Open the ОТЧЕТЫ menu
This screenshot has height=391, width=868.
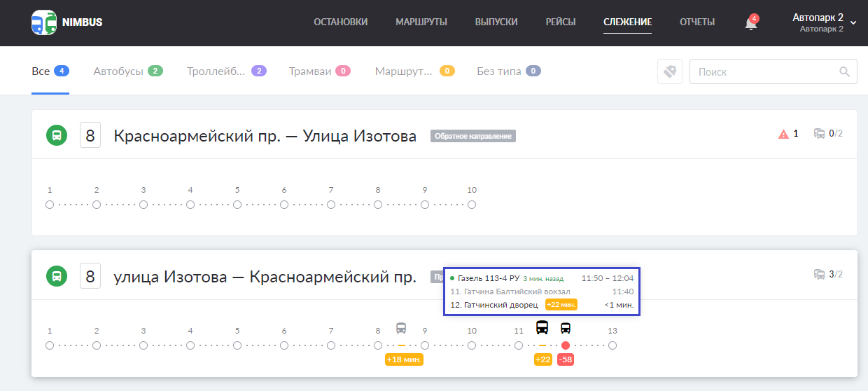697,22
